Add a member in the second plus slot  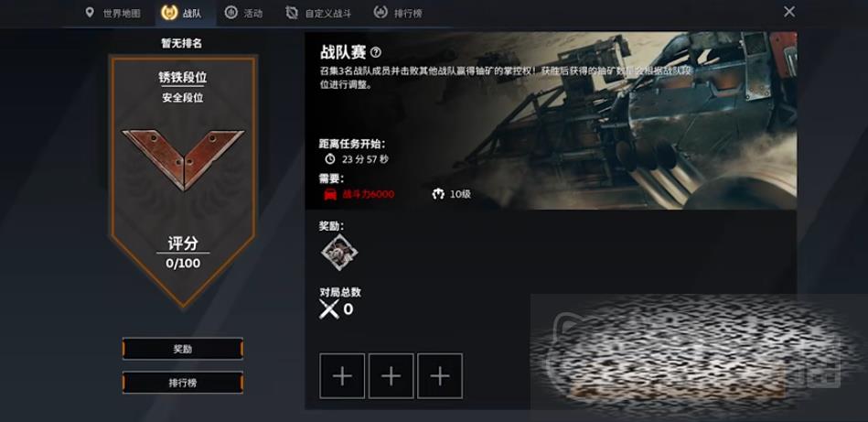(x=391, y=376)
